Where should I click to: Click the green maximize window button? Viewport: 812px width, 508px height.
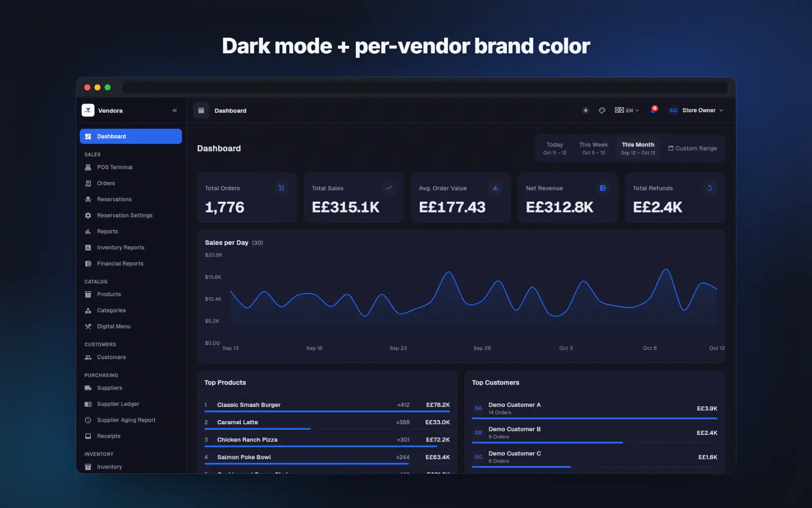coord(108,87)
